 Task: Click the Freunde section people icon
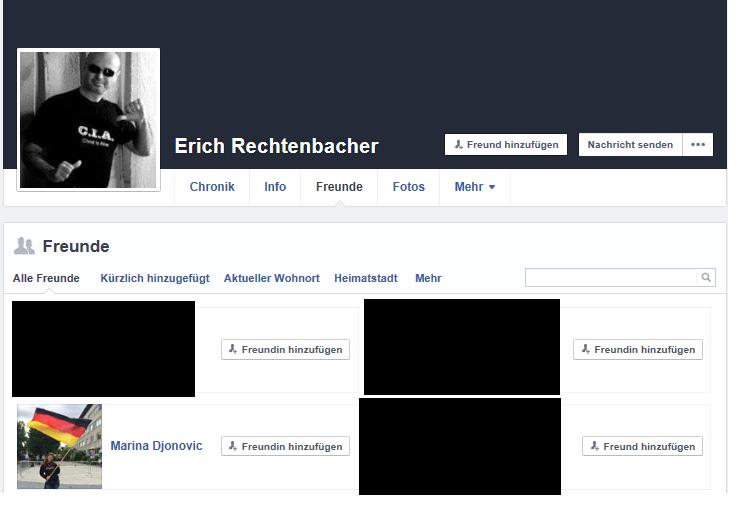coord(25,246)
